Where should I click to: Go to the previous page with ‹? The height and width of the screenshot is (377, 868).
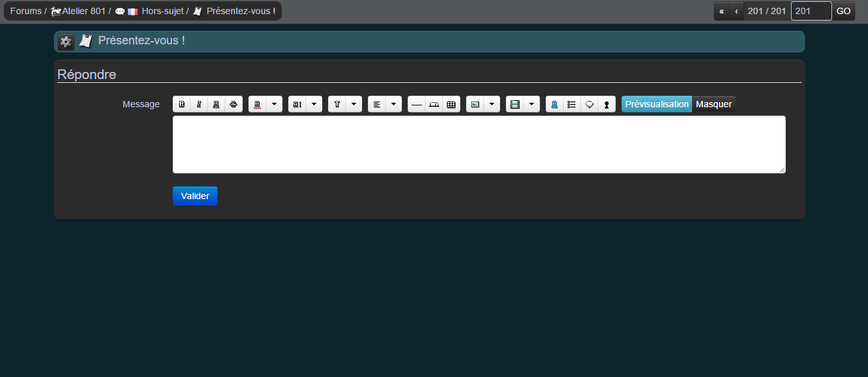coord(736,11)
